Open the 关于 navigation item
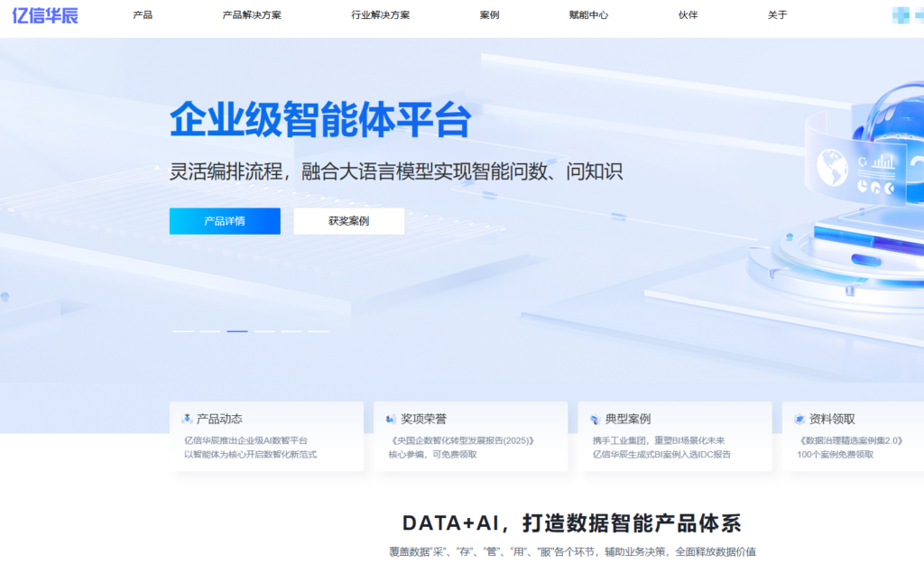Screen dimensions: 924x564 pos(777,15)
